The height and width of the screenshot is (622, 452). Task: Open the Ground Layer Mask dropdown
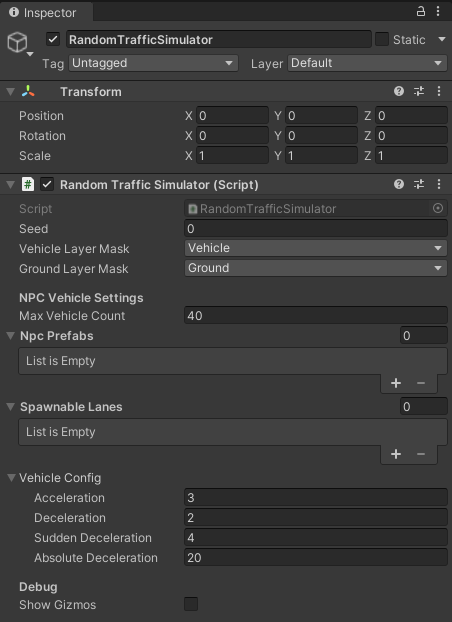coord(315,268)
